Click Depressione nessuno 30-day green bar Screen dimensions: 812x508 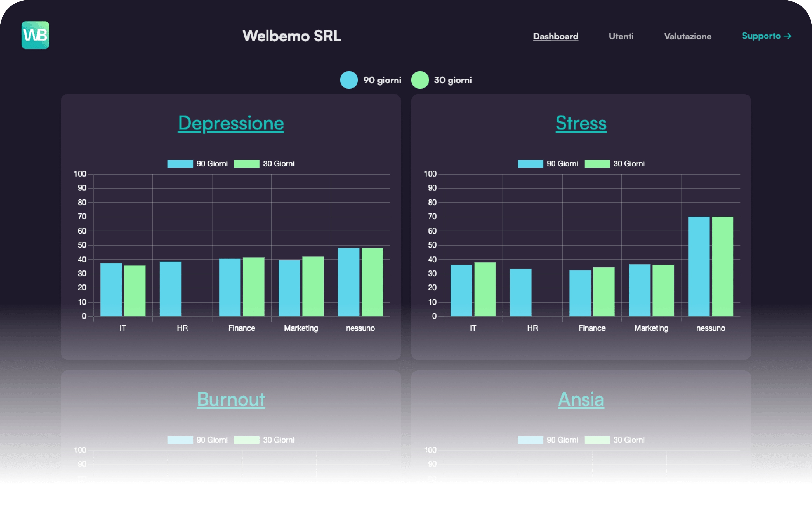[373, 282]
